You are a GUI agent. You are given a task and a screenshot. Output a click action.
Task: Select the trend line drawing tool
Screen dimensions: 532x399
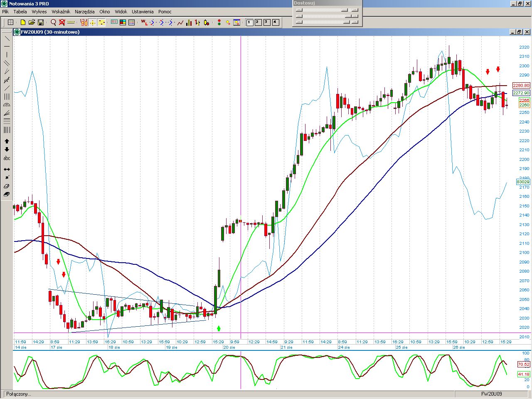(x=7, y=38)
